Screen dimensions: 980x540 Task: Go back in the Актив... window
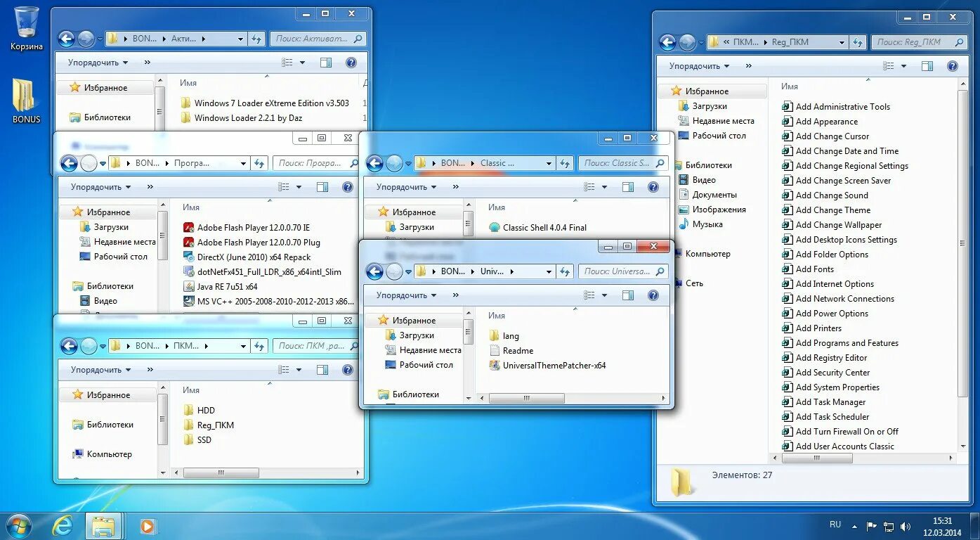point(66,39)
